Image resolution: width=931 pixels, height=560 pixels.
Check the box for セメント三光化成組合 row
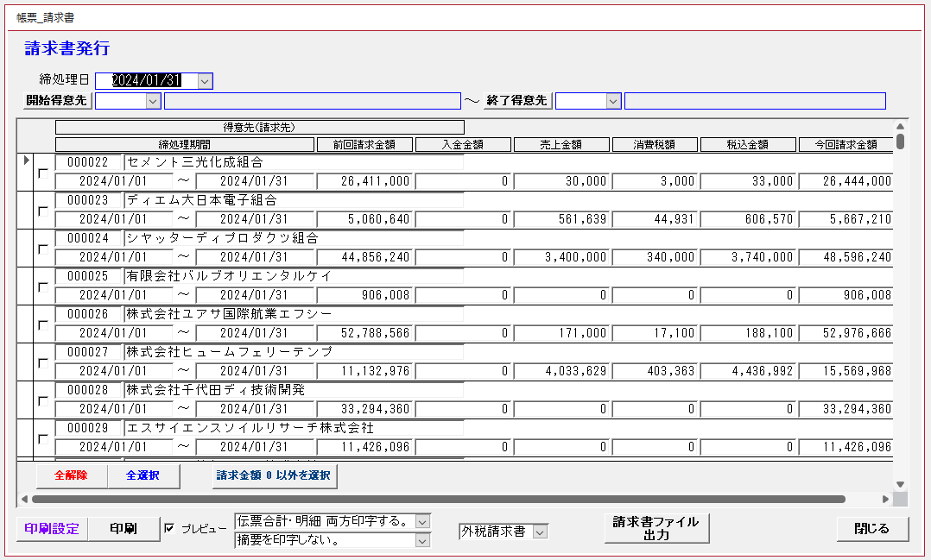pos(42,173)
